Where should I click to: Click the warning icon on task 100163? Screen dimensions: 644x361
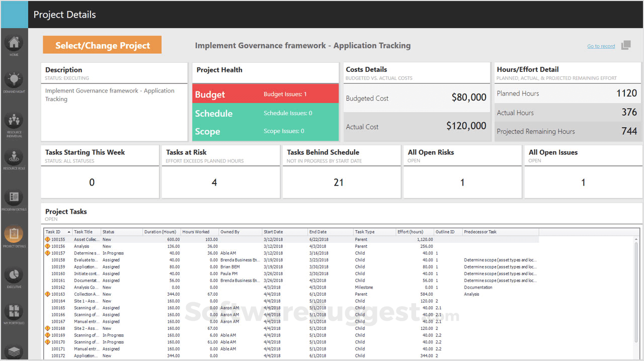(47, 294)
